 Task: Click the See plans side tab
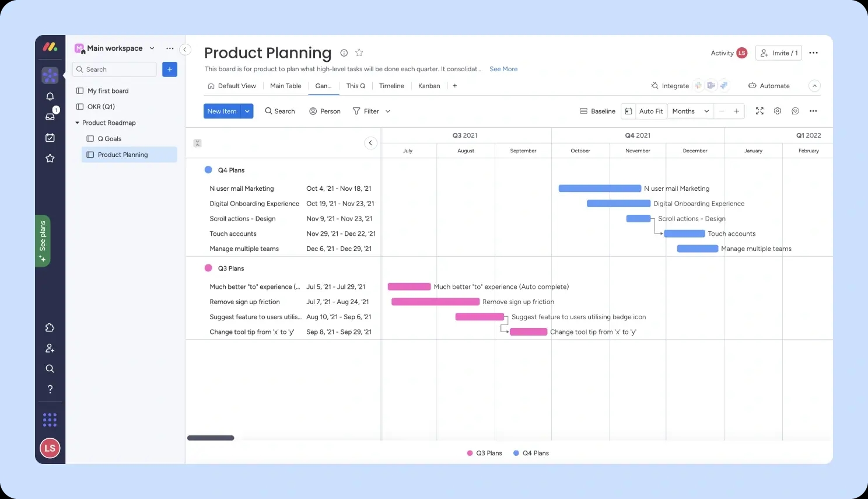43,240
